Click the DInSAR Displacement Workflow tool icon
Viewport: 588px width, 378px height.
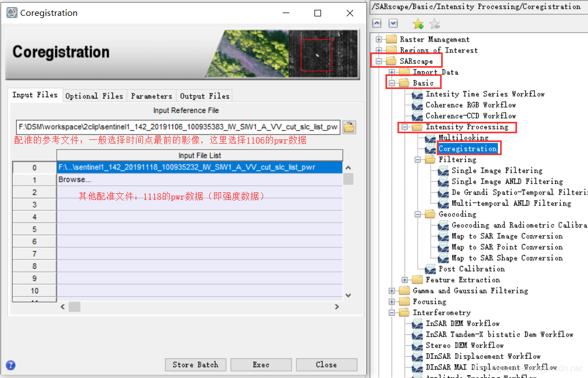pyautogui.click(x=417, y=356)
